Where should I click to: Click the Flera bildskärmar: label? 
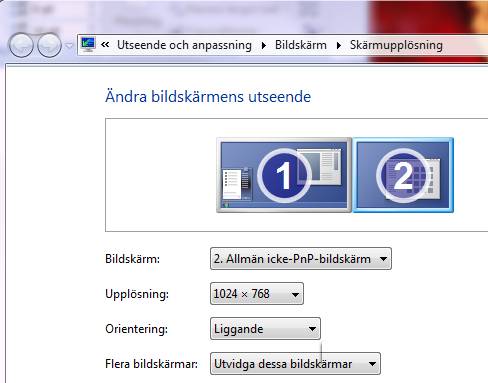[x=151, y=364]
